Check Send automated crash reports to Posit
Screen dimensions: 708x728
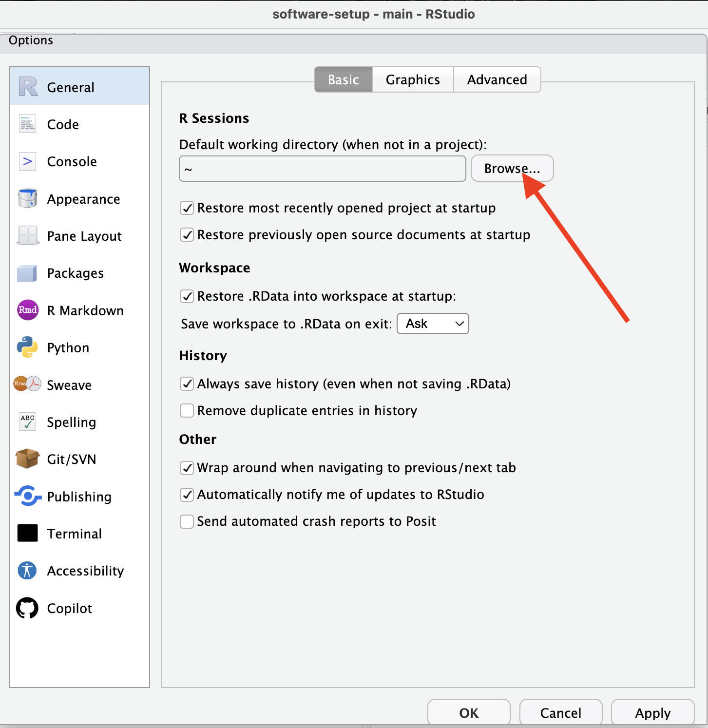click(x=187, y=521)
